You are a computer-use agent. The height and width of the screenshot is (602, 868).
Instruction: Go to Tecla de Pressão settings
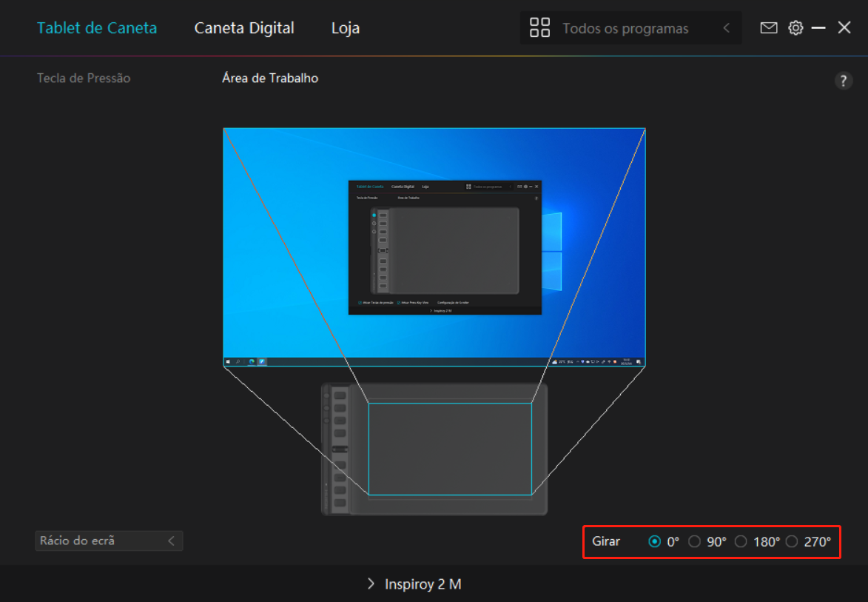[x=84, y=78]
